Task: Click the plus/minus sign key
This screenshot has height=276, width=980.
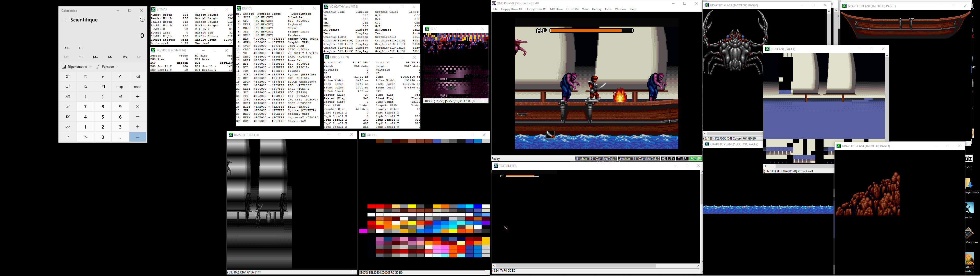Action: point(85,137)
